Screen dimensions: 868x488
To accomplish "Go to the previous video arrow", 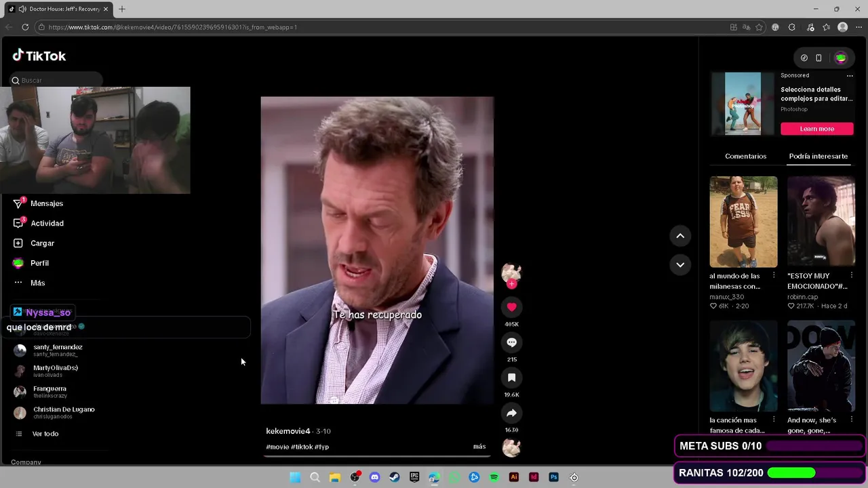I will 680,235.
